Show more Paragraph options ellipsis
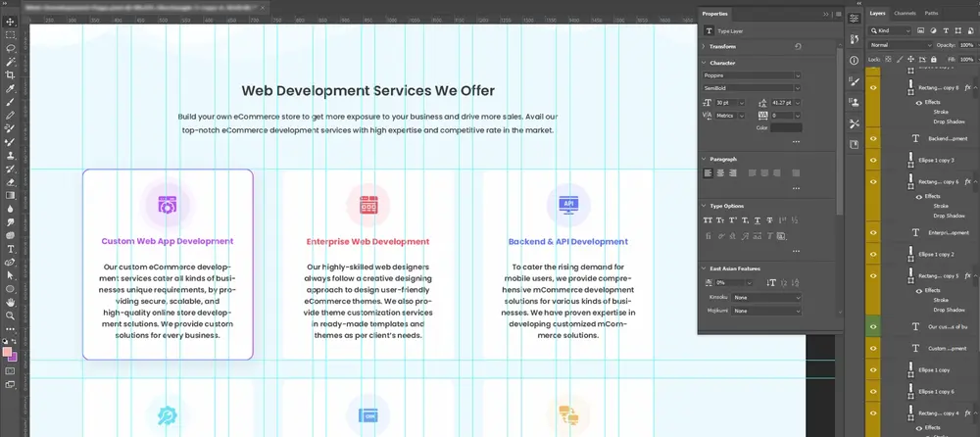The width and height of the screenshot is (980, 437). pos(796,188)
